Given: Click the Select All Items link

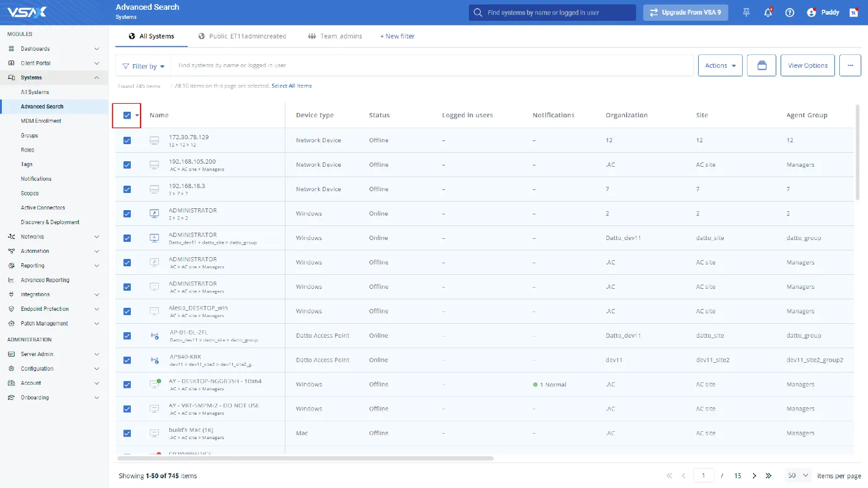Looking at the screenshot, I should point(292,86).
